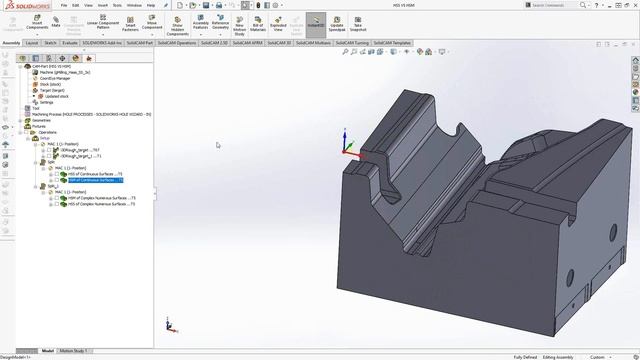Screen dimensions: 640x360
Task: Switch to the FeatureManager design tree tab
Action: tap(22, 58)
